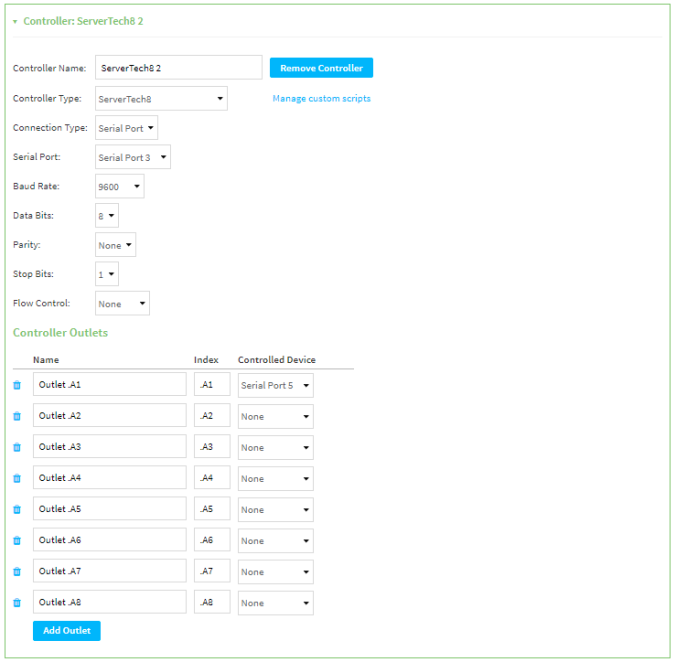
Task: Edit the .A1 index field
Action: [x=212, y=384]
